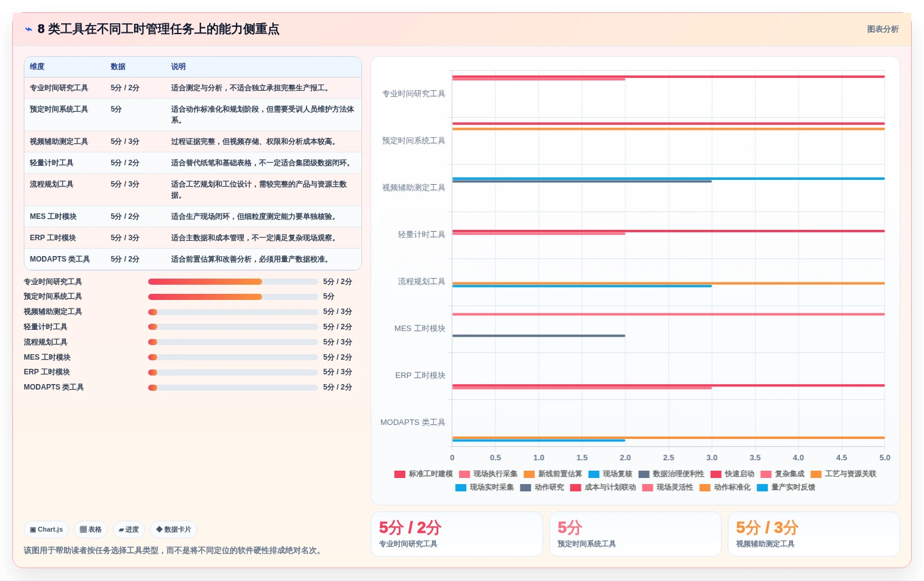This screenshot has width=924, height=581.
Task: Select the 数据卡片 tag chip
Action: coord(174,530)
